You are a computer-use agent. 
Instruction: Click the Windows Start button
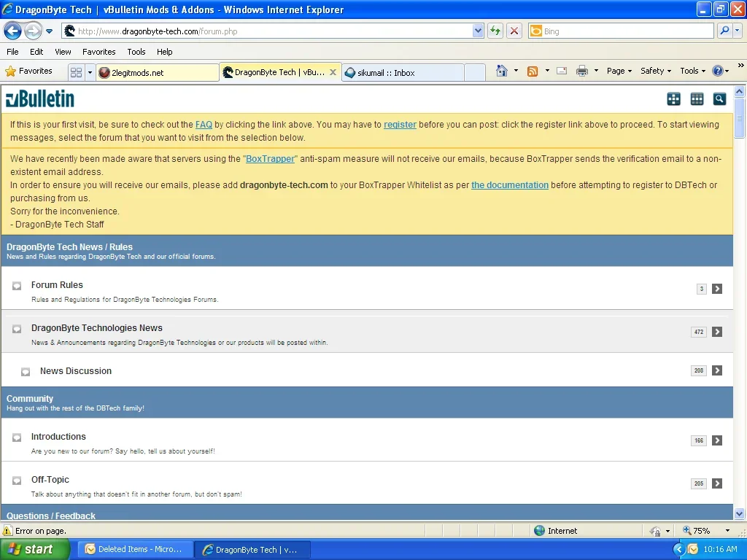[34, 550]
